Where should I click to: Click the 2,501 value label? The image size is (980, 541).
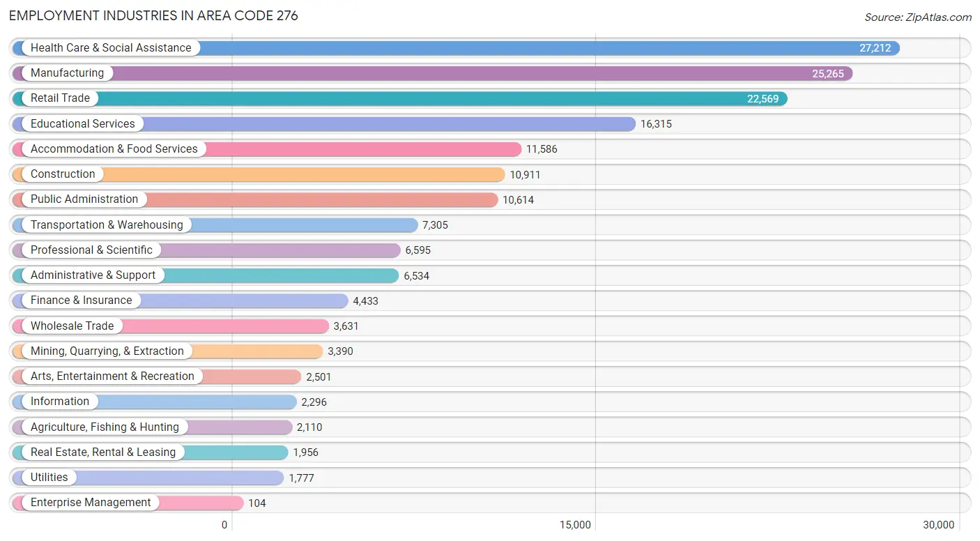pyautogui.click(x=319, y=377)
